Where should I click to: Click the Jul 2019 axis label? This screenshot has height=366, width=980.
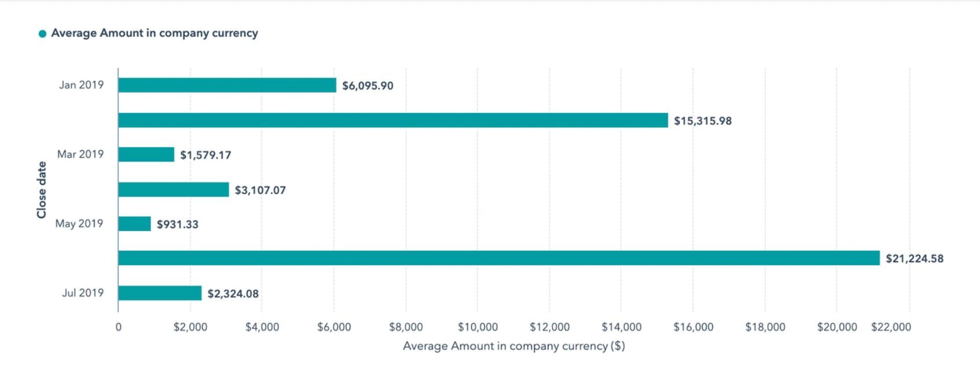[x=83, y=292]
